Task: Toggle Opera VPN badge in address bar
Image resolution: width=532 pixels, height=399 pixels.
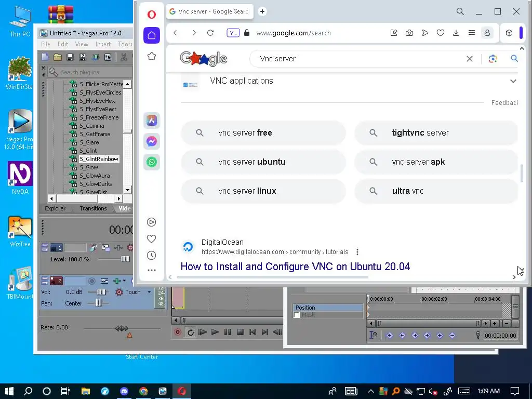Action: [x=233, y=33]
